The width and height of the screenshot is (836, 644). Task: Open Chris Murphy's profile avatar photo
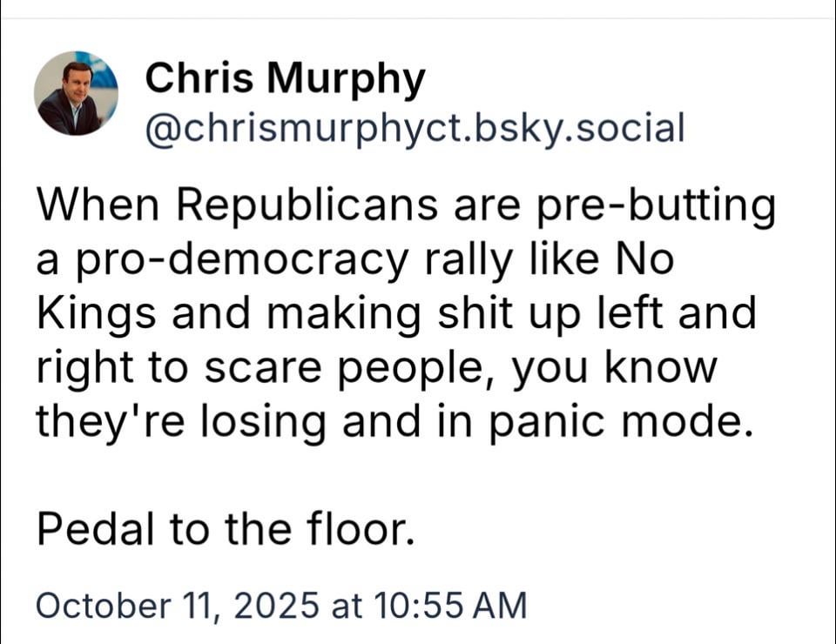(x=76, y=93)
